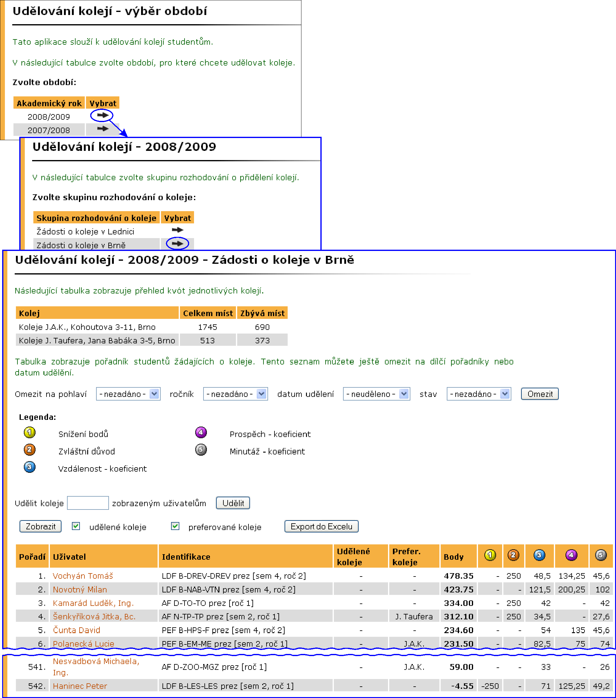The image size is (616, 698).
Task: Choose arrow for Žádosti o koleje v Lednici
Action: [x=177, y=230]
